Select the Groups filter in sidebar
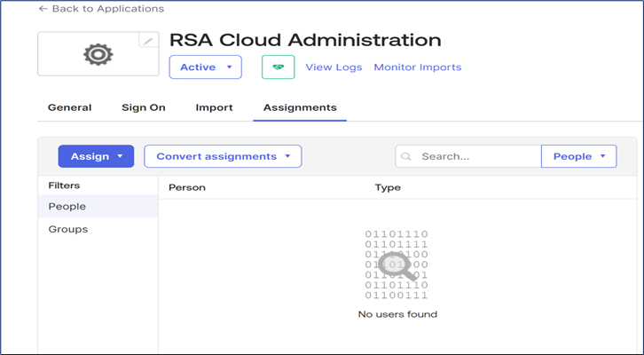This screenshot has width=644, height=355. click(68, 229)
